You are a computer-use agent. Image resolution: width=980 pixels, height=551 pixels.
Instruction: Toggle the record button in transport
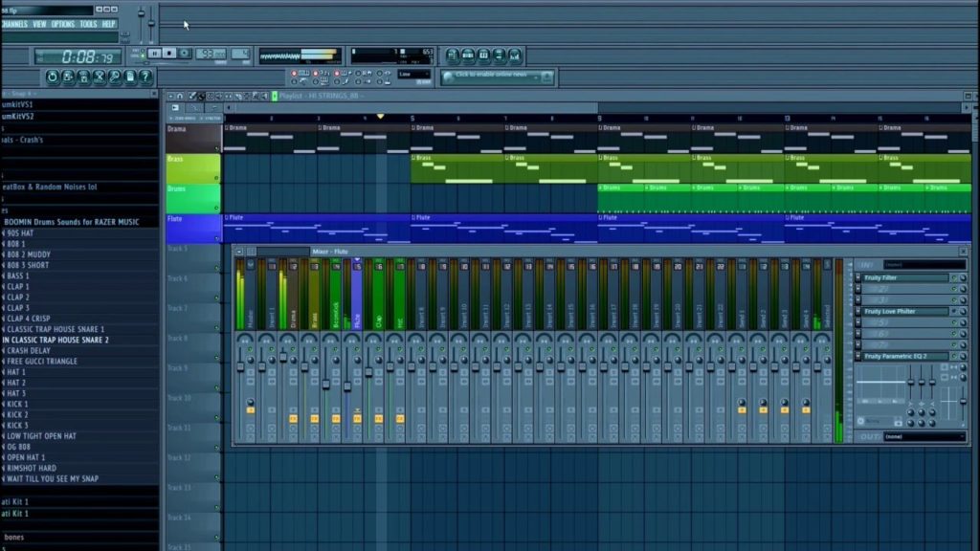click(185, 54)
